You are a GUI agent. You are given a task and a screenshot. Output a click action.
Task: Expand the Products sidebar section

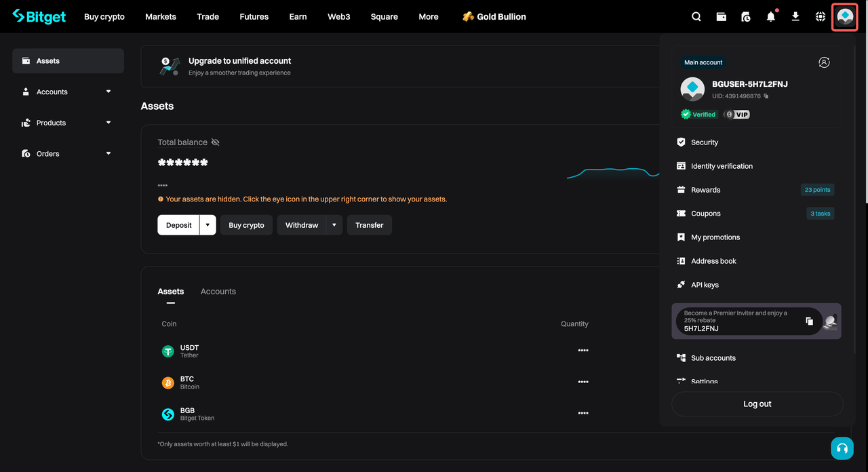pos(108,123)
